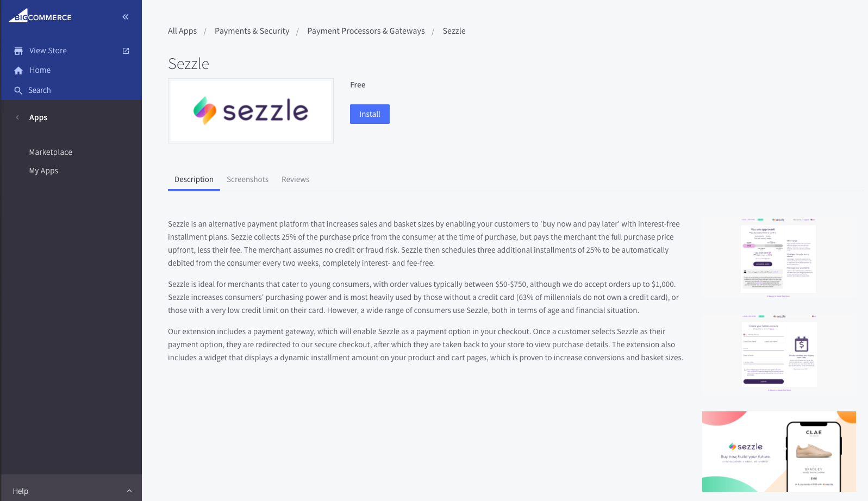Switch to the Screenshots tab
Image resolution: width=868 pixels, height=501 pixels.
247,179
